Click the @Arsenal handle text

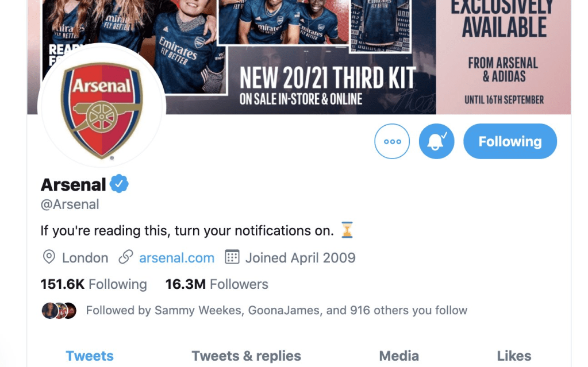pyautogui.click(x=70, y=204)
